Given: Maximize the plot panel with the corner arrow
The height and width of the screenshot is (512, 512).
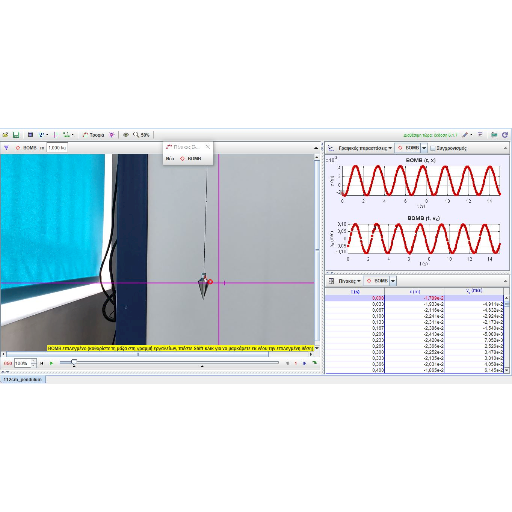Looking at the screenshot, I should (505, 148).
